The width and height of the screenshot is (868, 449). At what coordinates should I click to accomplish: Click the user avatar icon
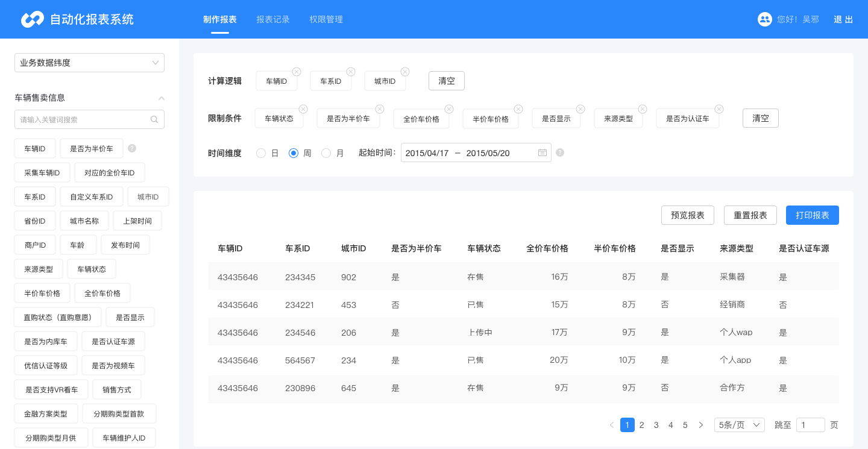point(765,19)
